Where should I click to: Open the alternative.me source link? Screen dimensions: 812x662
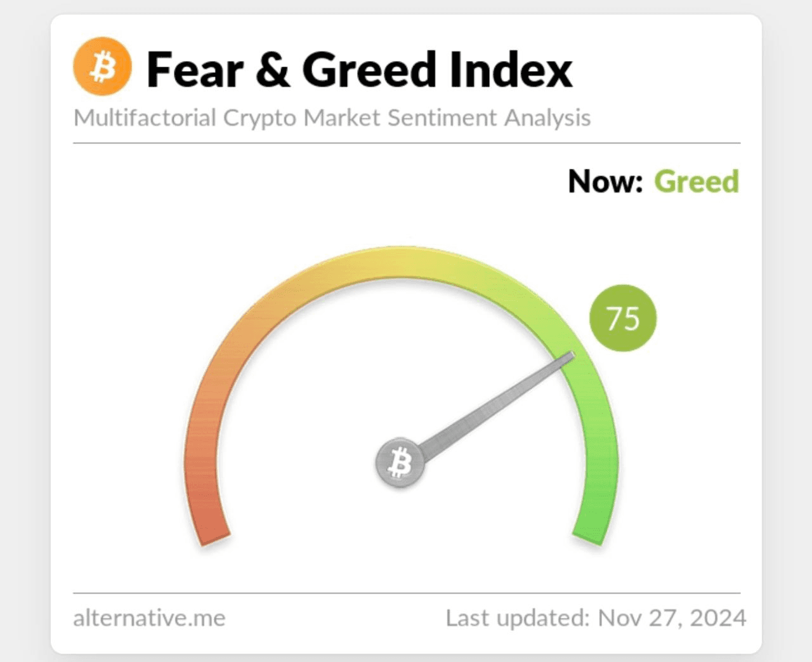pos(150,618)
